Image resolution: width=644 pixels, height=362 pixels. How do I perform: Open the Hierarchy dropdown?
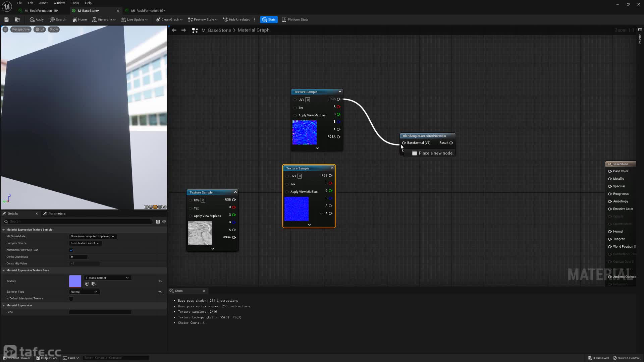pos(104,19)
